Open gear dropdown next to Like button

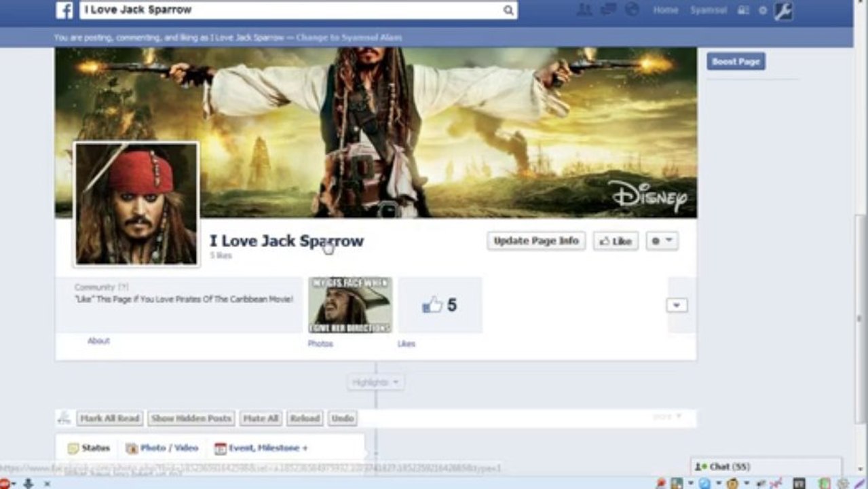point(662,241)
